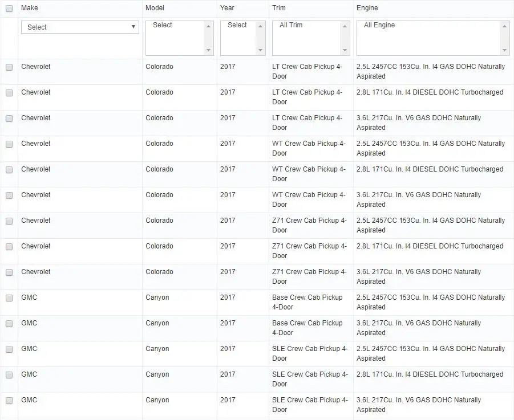Check the Colorado LT 2.8L DIESEL row
514x420 pixels.
coord(9,93)
